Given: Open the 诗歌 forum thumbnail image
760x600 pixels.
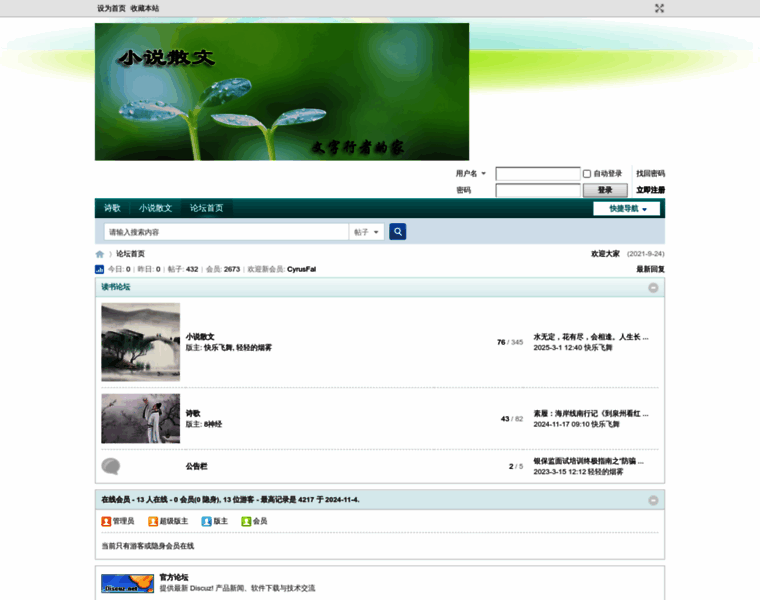Looking at the screenshot, I should tap(141, 418).
